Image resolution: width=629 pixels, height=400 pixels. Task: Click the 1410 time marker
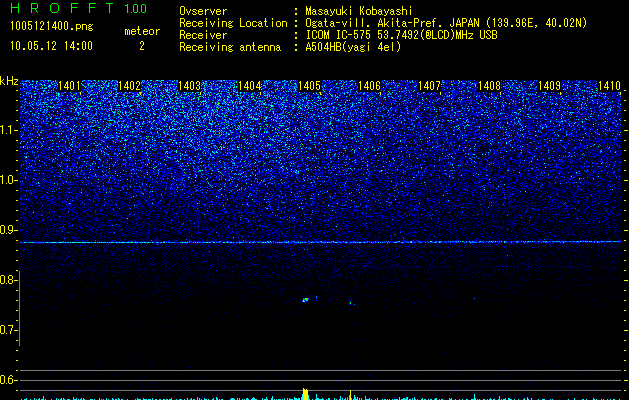tap(609, 86)
